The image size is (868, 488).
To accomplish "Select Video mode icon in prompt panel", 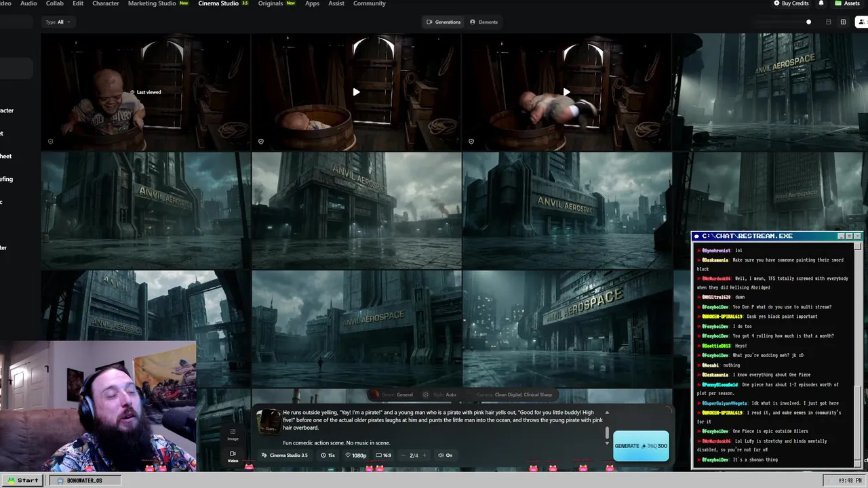I will pos(233,454).
